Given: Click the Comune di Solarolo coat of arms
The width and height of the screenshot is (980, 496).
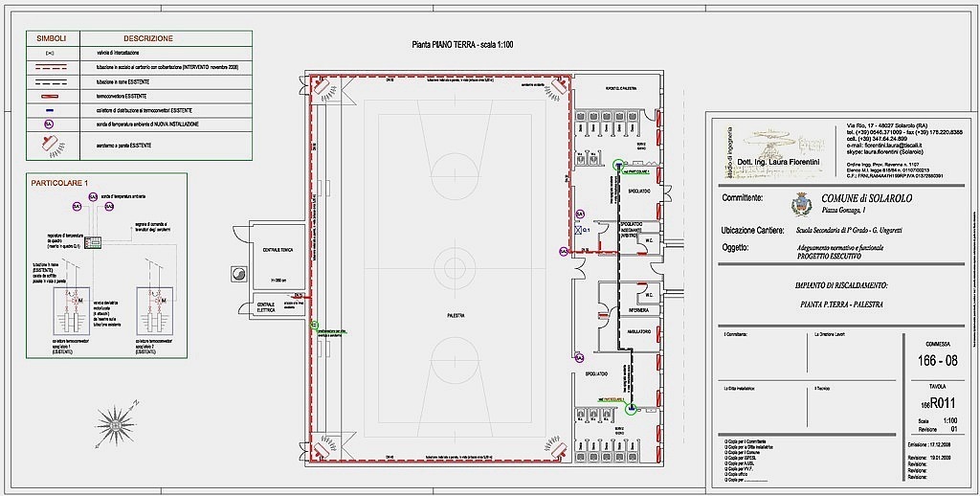Looking at the screenshot, I should tap(800, 204).
